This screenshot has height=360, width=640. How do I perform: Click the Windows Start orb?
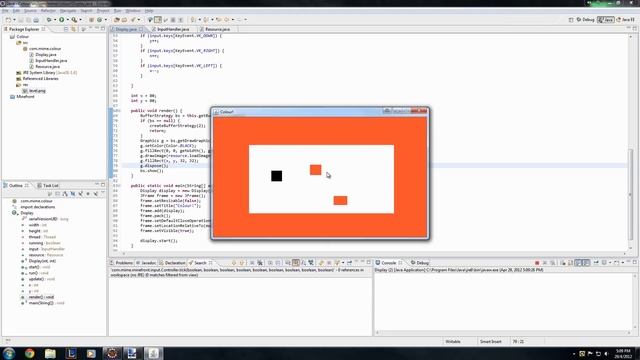(x=9, y=353)
